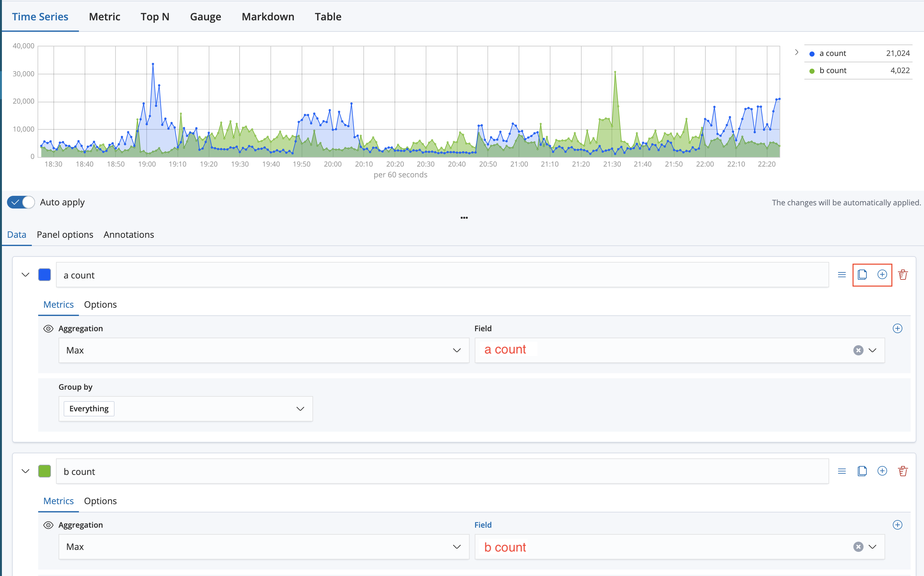The height and width of the screenshot is (576, 924).
Task: Switch to the Gauge visualization tab
Action: coord(206,17)
